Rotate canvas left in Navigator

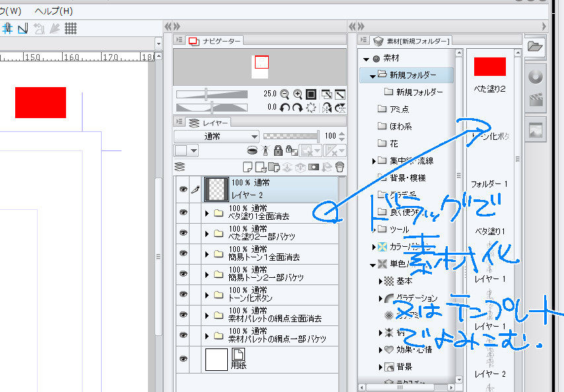pyautogui.click(x=285, y=108)
